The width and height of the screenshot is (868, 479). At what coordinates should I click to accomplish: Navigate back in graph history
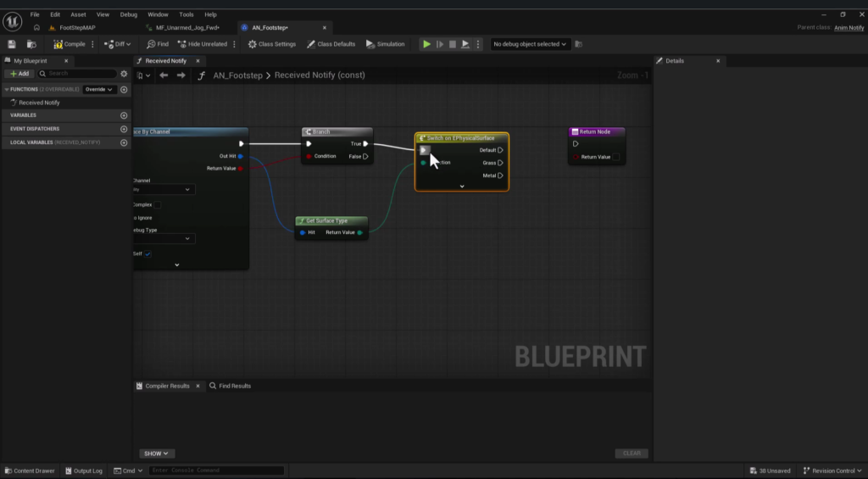164,75
